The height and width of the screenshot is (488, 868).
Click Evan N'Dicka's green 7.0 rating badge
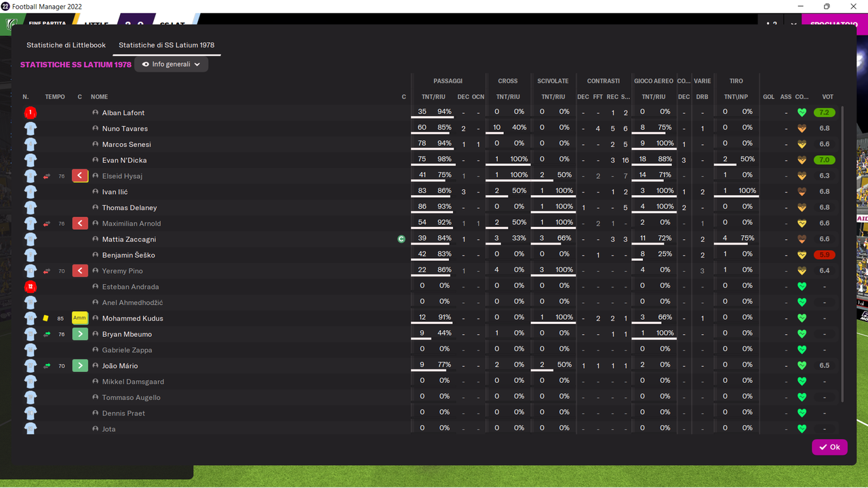point(825,160)
